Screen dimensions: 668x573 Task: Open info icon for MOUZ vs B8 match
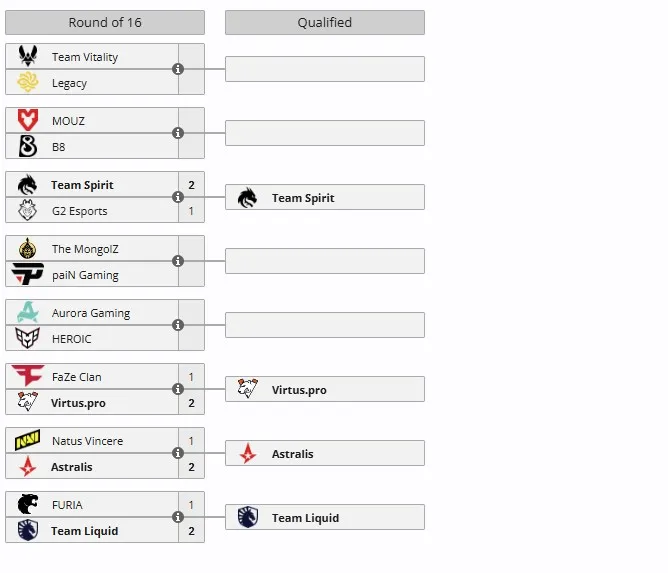tap(178, 133)
